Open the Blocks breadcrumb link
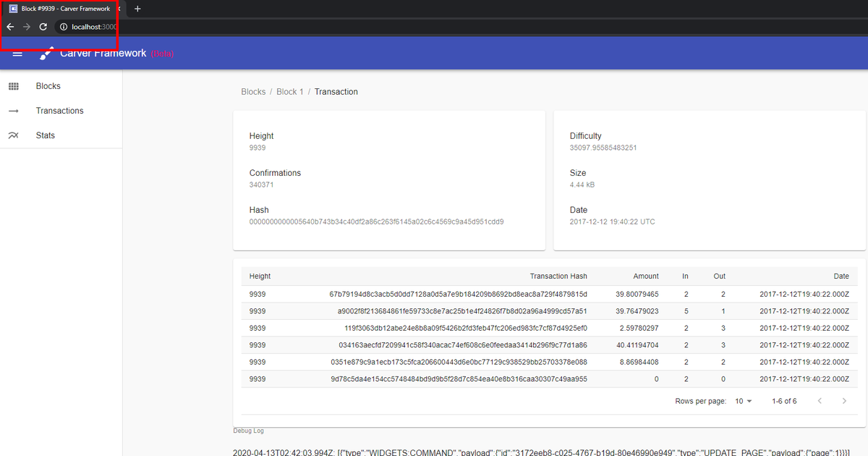Screen dimensions: 868x456 click(253, 91)
